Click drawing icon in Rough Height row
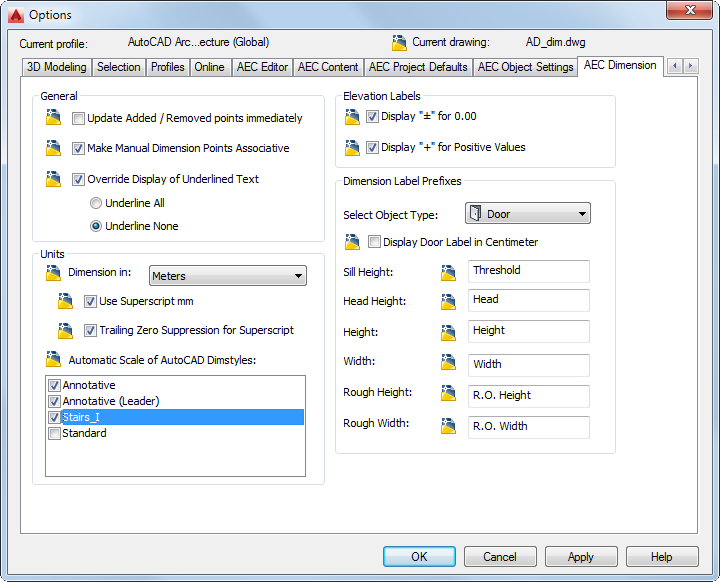The image size is (720, 582). click(x=448, y=393)
